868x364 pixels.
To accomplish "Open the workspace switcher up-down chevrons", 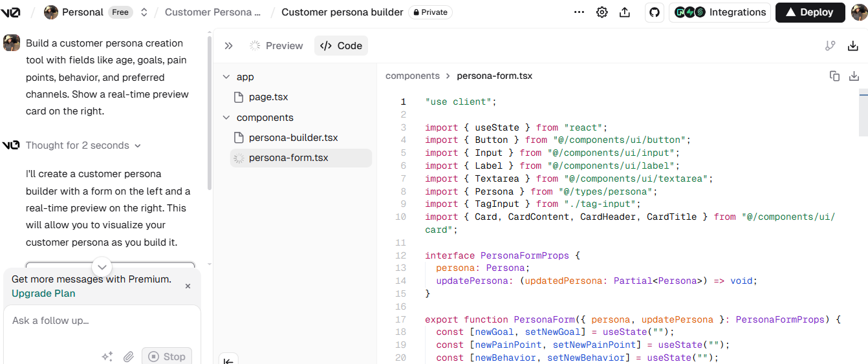I will [144, 12].
